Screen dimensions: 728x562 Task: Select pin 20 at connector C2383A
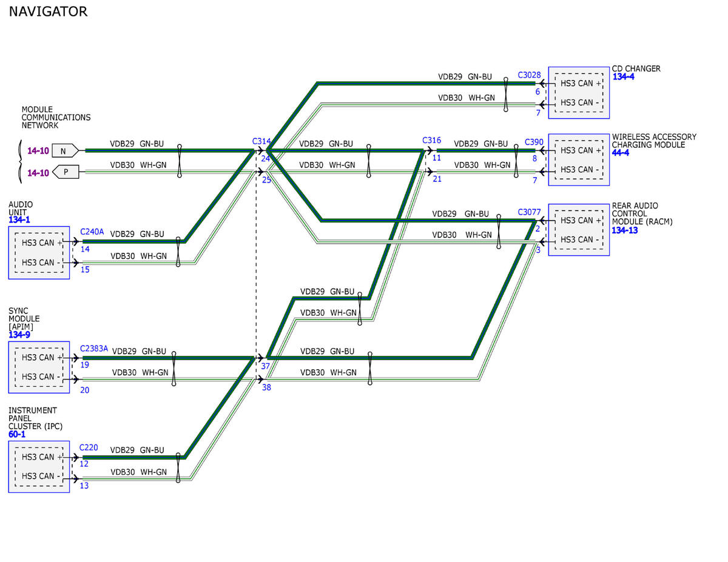85,390
